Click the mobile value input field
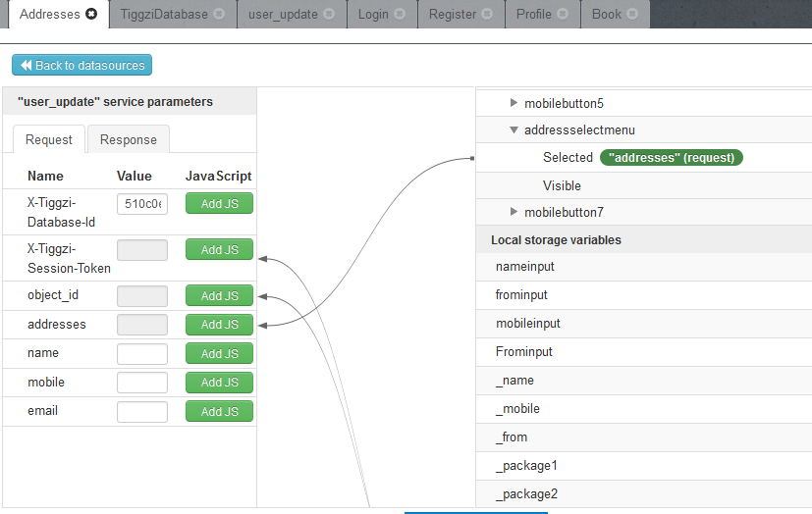 141,383
